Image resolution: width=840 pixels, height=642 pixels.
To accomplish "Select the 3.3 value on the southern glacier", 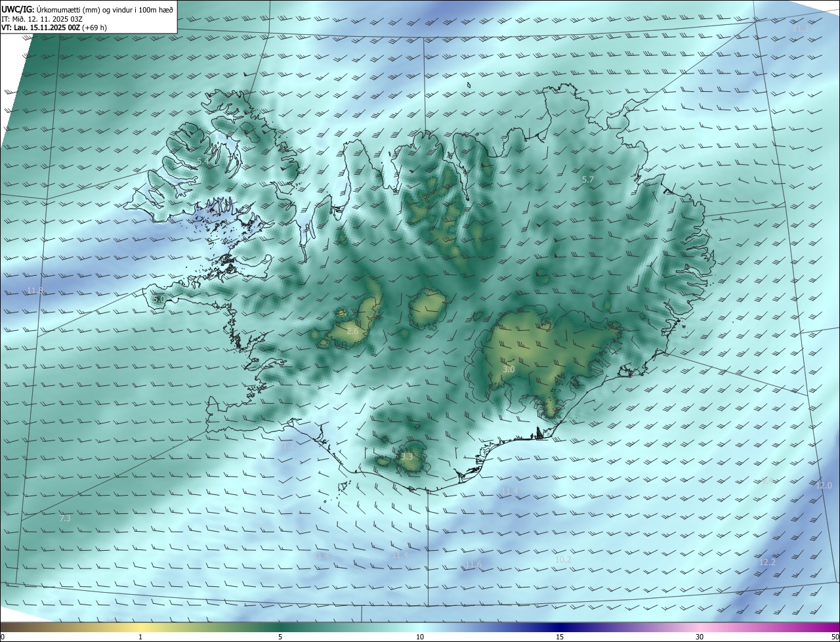I will [407, 456].
